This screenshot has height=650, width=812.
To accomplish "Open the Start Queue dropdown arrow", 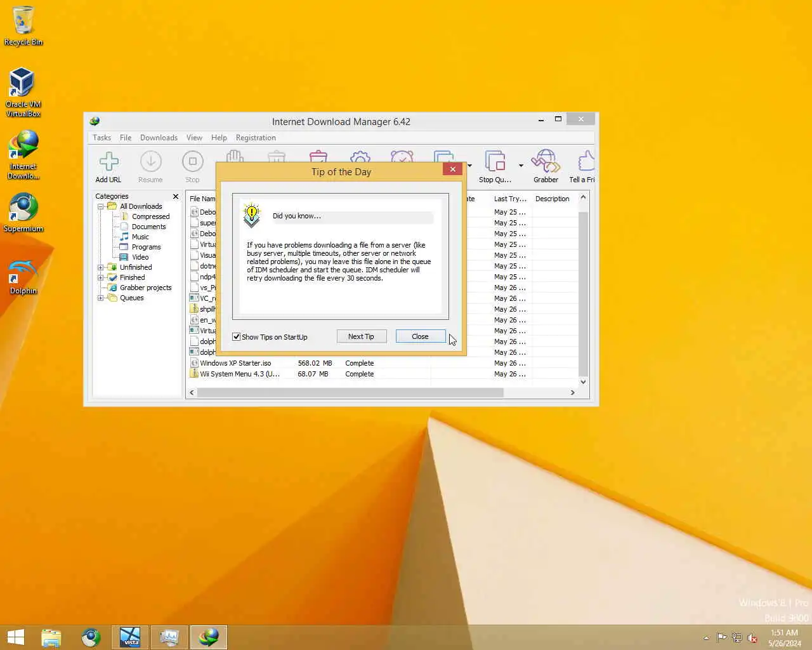I will 469,166.
